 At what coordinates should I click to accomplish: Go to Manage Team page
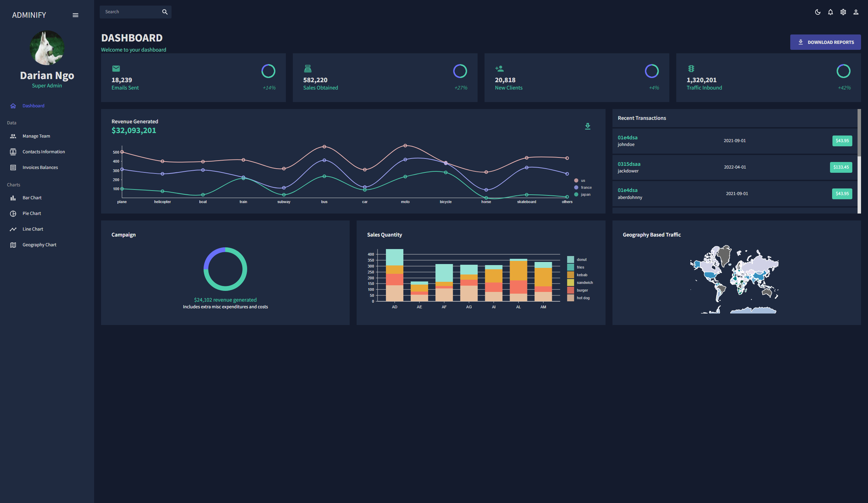pos(36,136)
